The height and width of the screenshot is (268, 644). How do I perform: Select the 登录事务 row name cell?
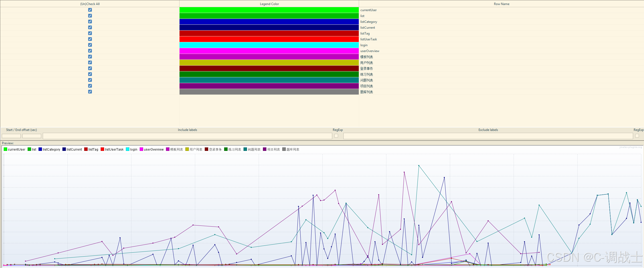501,68
